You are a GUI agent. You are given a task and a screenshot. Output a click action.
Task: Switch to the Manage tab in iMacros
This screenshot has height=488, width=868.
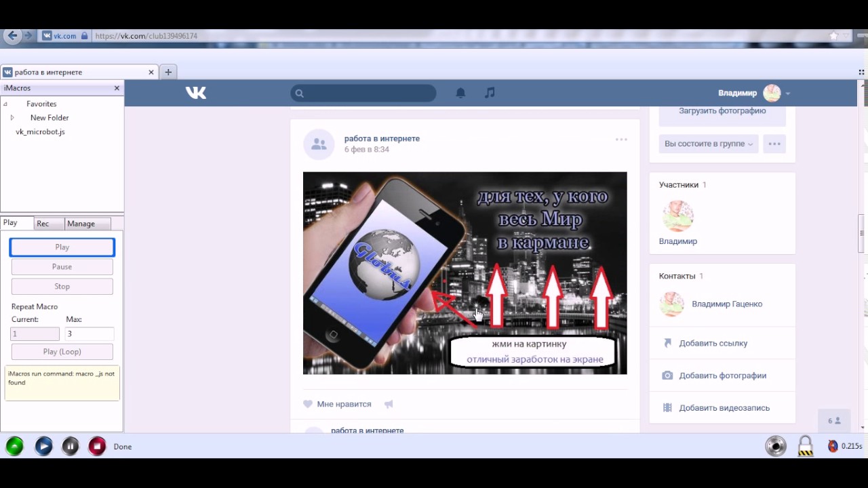click(87, 224)
